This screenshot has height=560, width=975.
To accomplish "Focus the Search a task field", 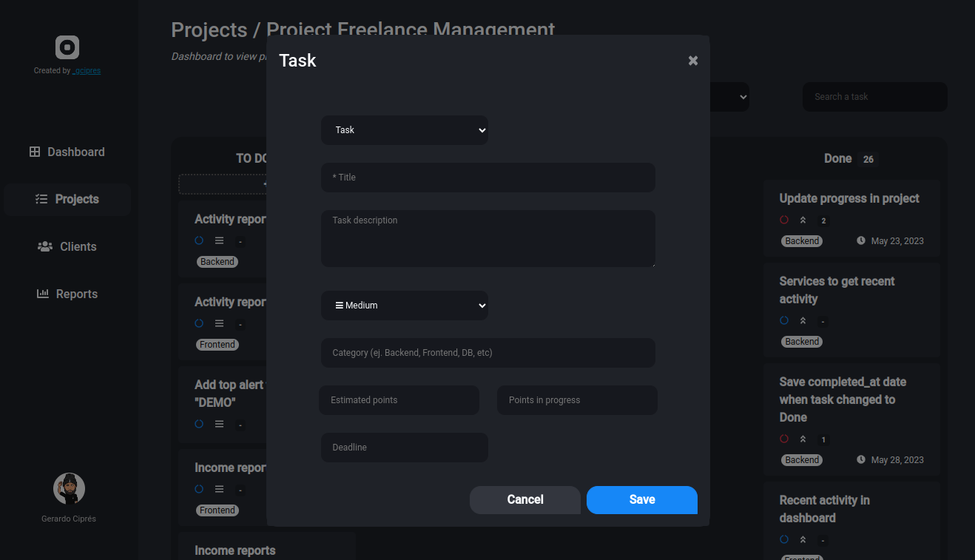I will click(874, 97).
